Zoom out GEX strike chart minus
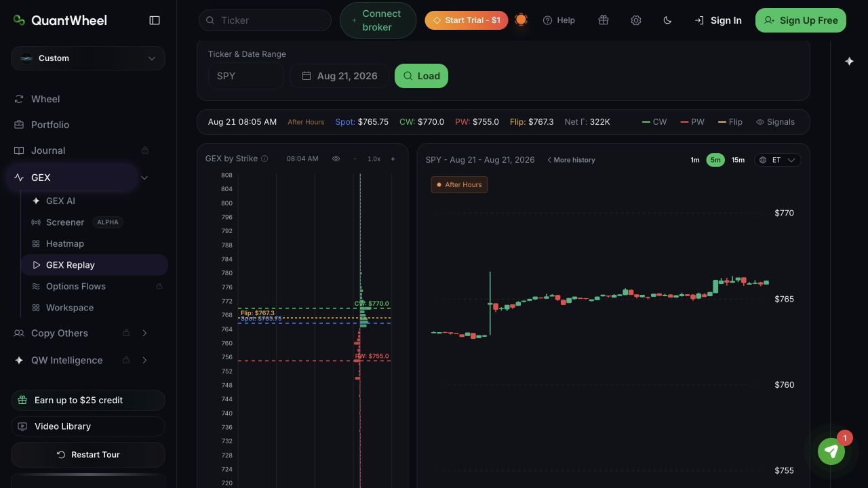 pos(355,159)
